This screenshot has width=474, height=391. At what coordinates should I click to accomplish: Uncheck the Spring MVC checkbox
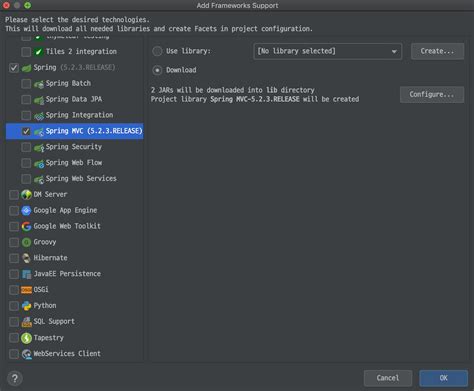click(x=26, y=131)
